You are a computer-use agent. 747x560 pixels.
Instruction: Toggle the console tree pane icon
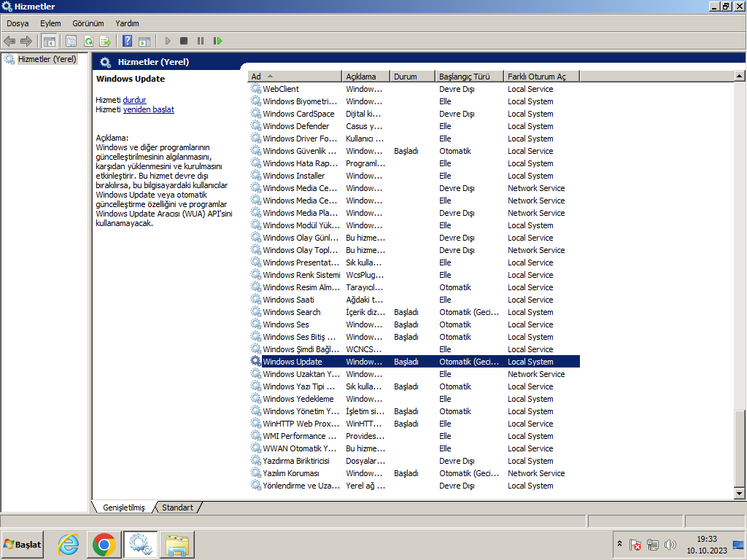49,41
